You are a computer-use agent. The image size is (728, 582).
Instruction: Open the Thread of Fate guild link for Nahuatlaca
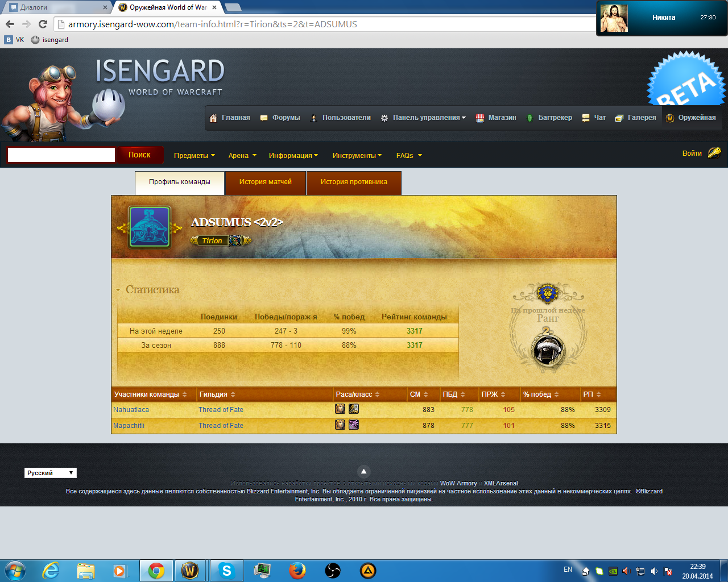coord(221,409)
